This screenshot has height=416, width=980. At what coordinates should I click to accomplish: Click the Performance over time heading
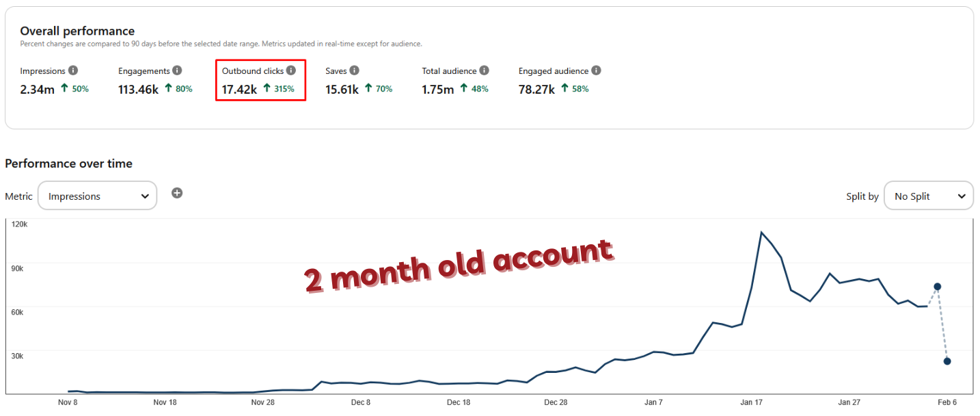click(68, 164)
